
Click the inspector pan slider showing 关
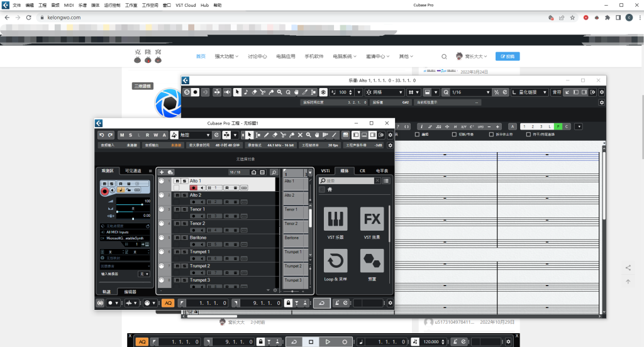pos(133,209)
